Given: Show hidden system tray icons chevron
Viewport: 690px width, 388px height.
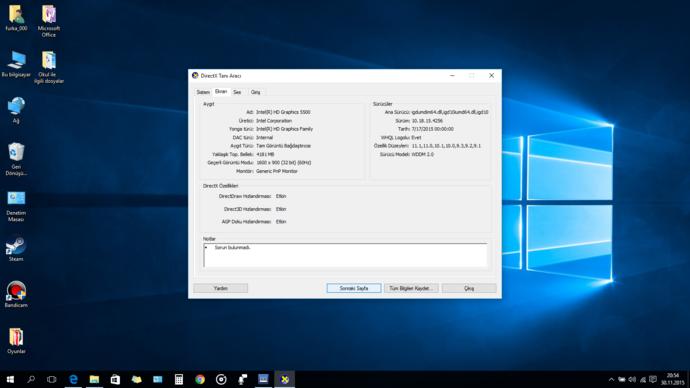Looking at the screenshot, I should tap(611, 379).
